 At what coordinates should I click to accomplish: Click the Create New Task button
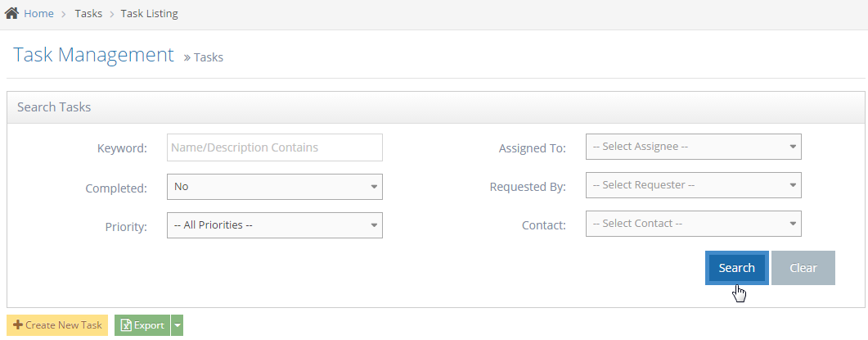point(57,325)
